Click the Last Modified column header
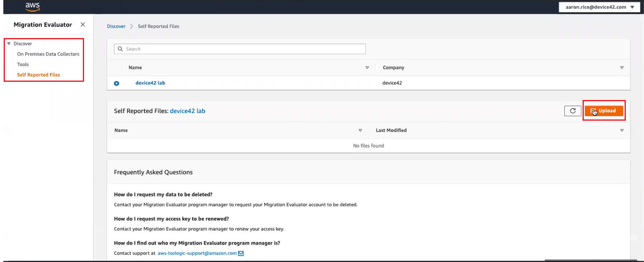This screenshot has height=262, width=644. pos(391,130)
